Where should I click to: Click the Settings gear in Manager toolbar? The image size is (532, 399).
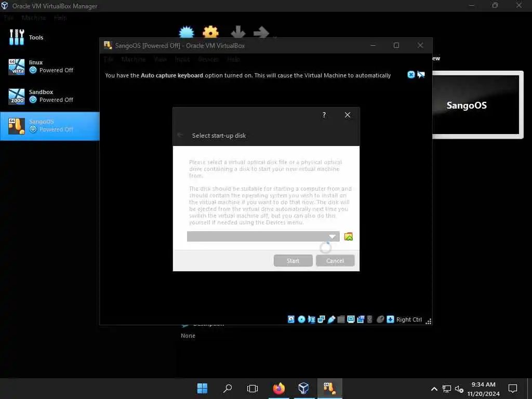point(211,32)
